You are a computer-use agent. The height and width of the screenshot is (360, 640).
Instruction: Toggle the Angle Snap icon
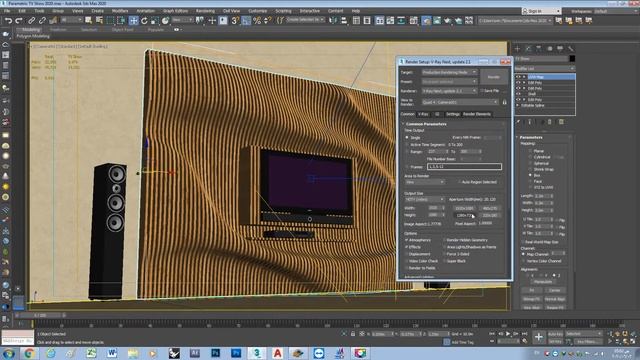pyautogui.click(x=246, y=20)
